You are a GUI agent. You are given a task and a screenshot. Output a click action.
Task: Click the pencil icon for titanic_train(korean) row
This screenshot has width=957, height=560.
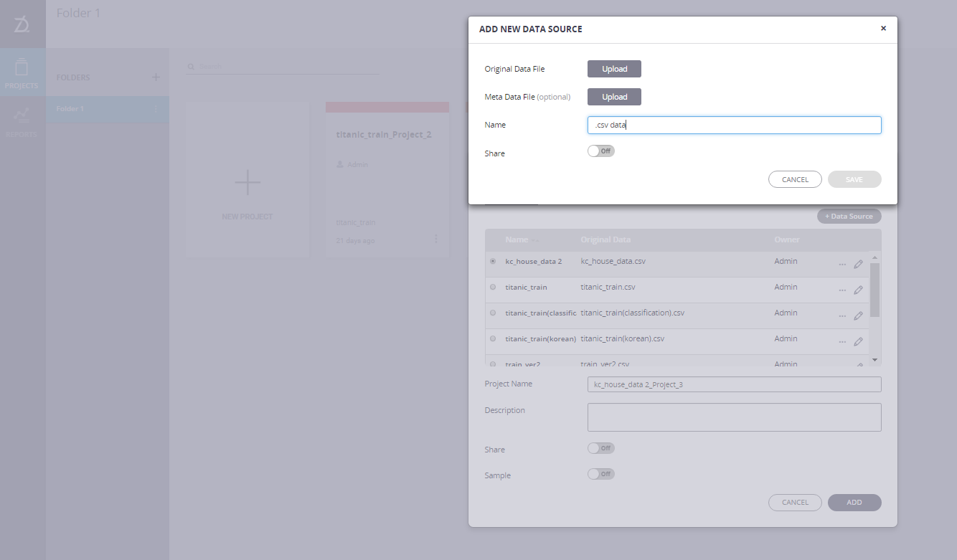(858, 342)
